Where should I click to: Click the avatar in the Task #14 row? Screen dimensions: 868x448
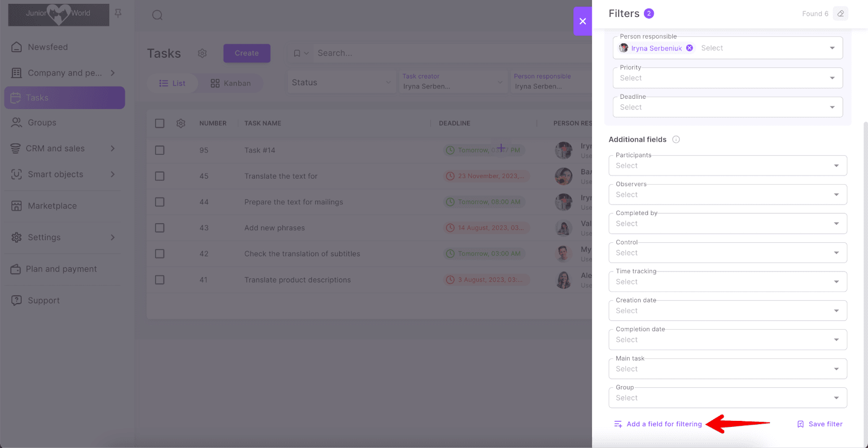(x=564, y=150)
